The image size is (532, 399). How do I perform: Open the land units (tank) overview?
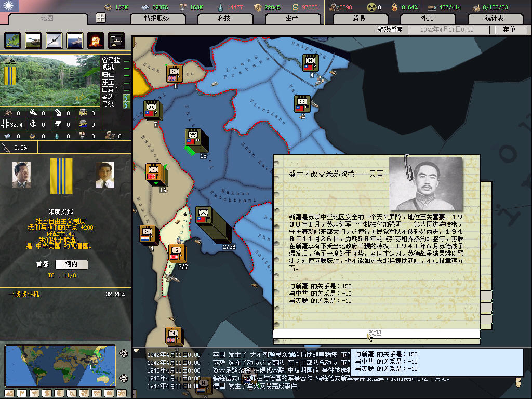pos(33,41)
